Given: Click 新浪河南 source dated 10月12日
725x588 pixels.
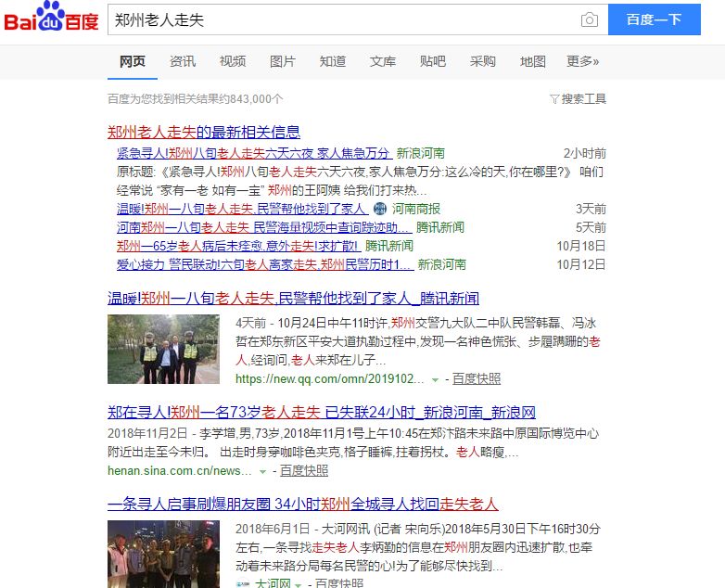Looking at the screenshot, I should 441,264.
